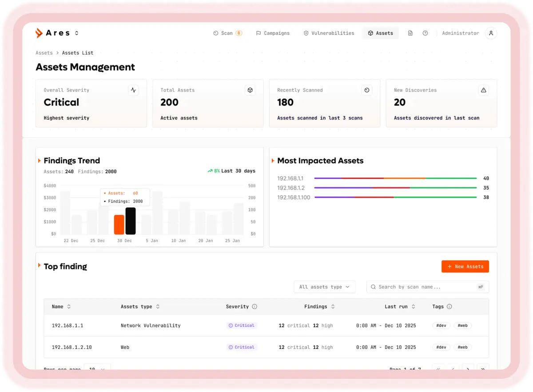
Task: Click the Ares logo flame icon
Action: tap(39, 33)
